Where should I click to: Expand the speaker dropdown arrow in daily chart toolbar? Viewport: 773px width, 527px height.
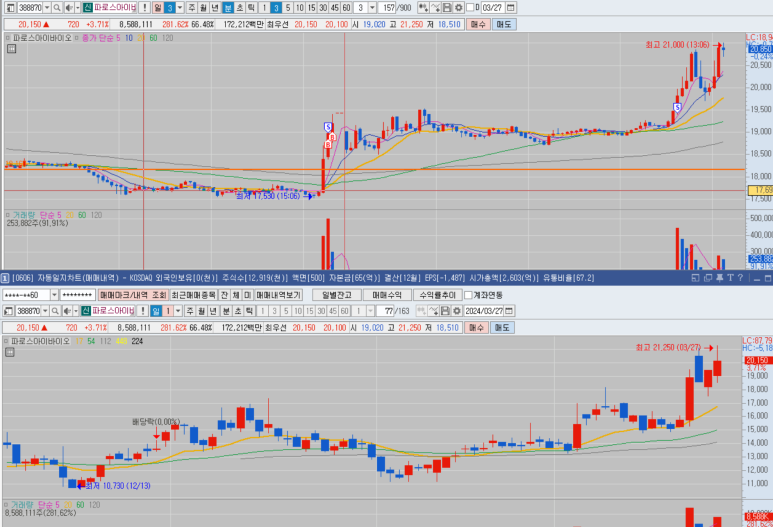pyautogui.click(x=76, y=311)
